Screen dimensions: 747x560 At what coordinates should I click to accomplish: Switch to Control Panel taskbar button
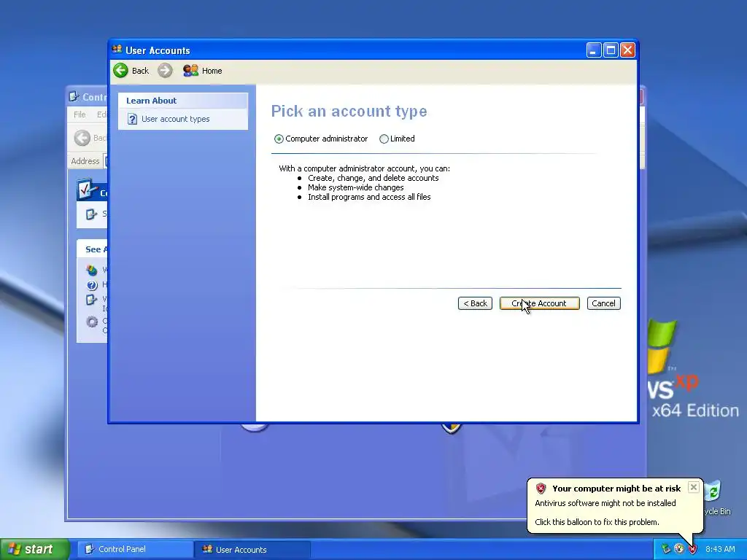point(135,549)
